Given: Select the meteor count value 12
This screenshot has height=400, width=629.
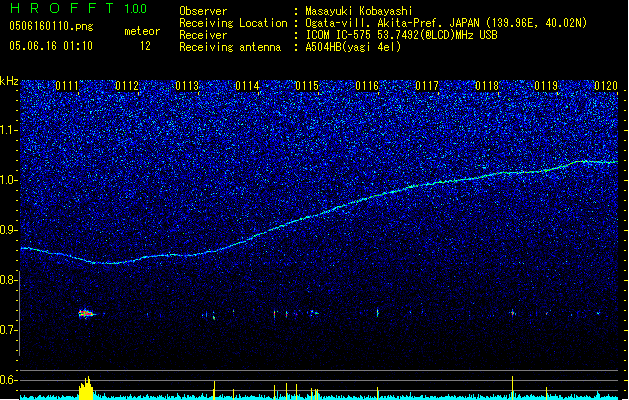Looking at the screenshot, I should click(145, 46).
